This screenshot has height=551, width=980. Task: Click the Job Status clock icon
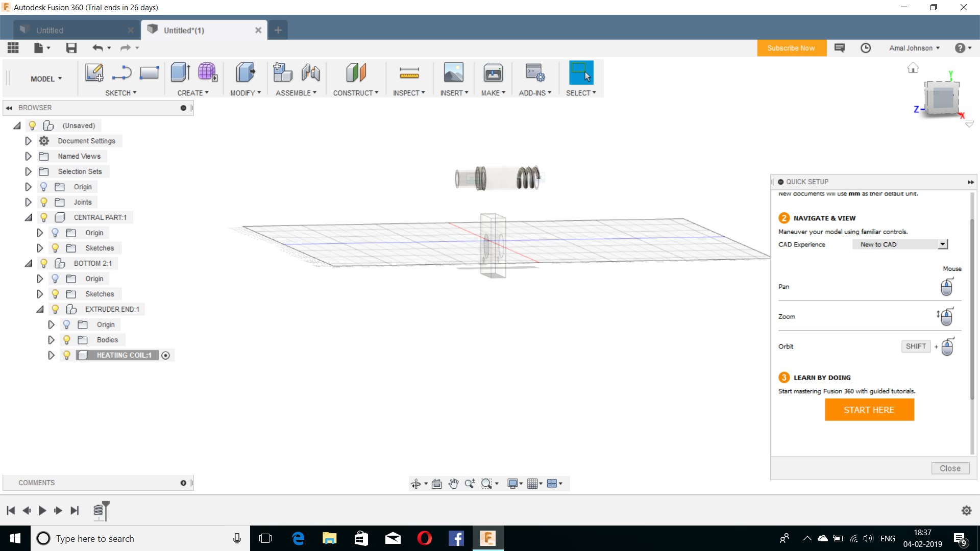[x=866, y=48]
